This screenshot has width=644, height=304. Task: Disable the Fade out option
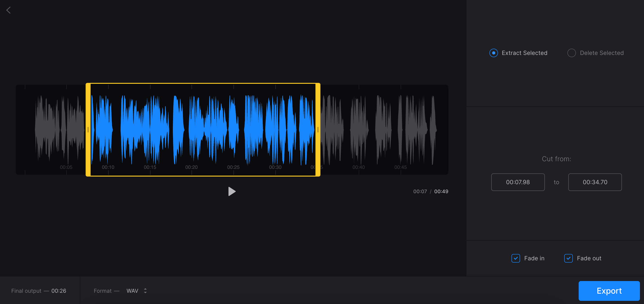(569, 258)
